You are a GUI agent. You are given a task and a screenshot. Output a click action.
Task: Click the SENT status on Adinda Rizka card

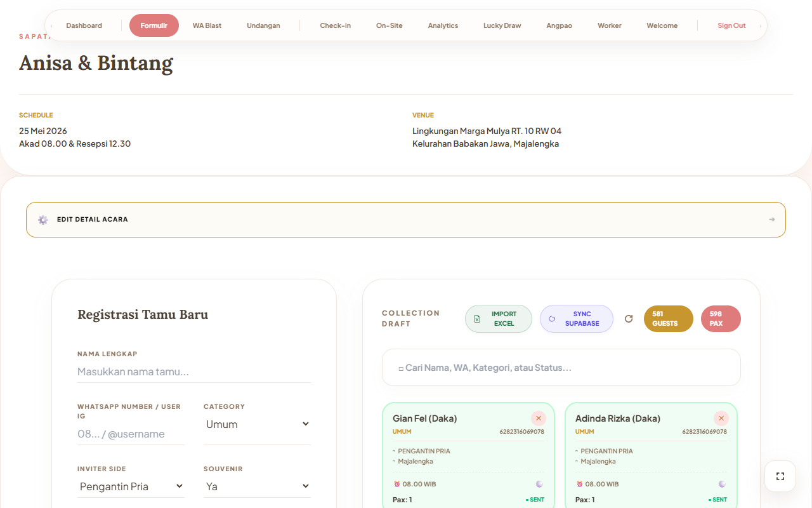coord(717,500)
